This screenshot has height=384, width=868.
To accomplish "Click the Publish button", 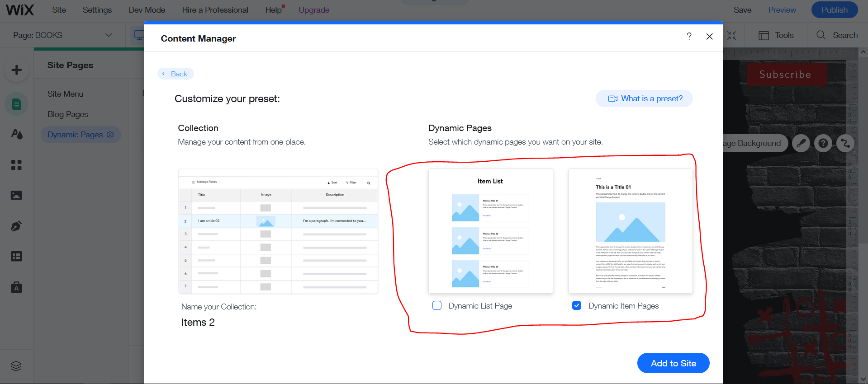I will [x=835, y=10].
